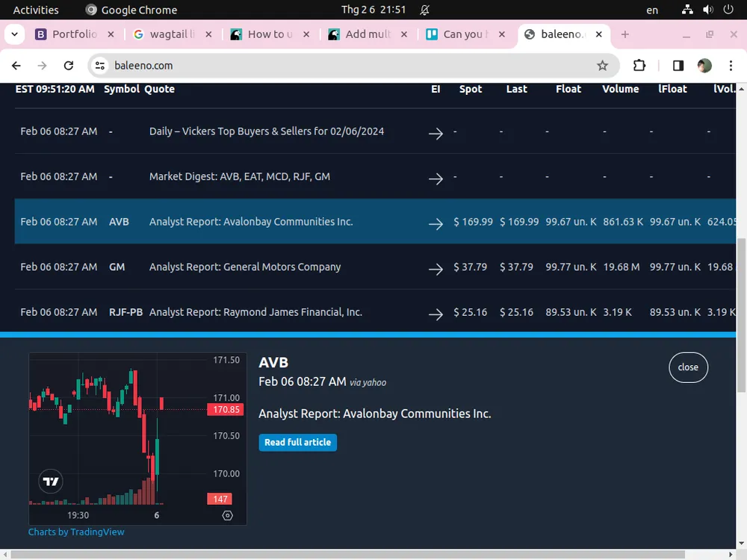Screen dimensions: 747x560
Task: Bookmark this page with the star icon
Action: (x=602, y=66)
